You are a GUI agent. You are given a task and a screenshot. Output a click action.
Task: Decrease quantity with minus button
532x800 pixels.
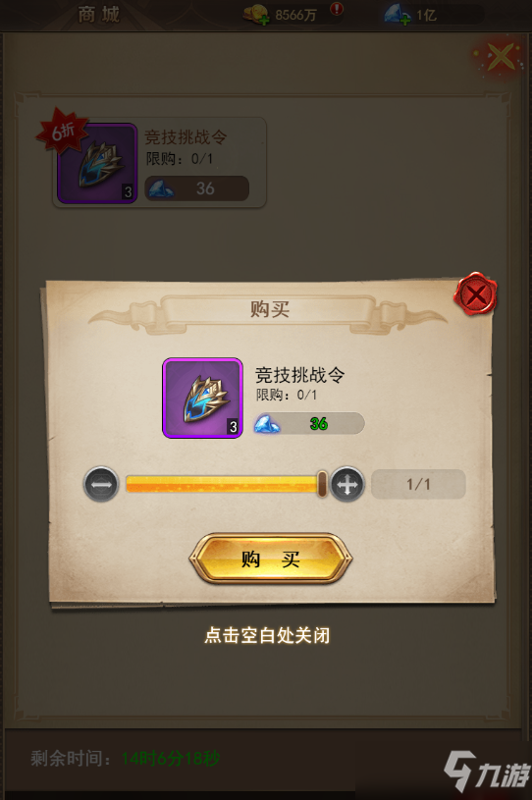click(101, 484)
